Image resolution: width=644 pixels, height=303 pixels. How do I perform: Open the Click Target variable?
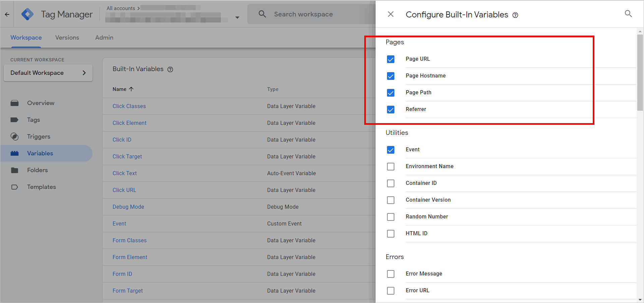pos(127,156)
